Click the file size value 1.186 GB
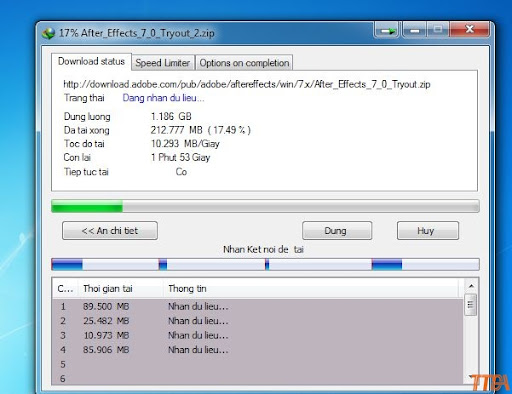The height and width of the screenshot is (394, 512). (171, 116)
